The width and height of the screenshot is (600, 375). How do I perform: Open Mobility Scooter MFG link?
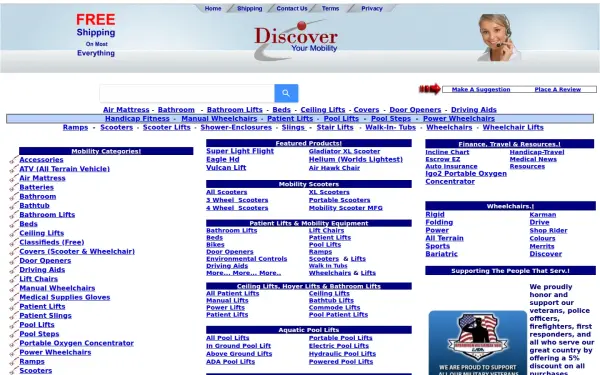(x=346, y=208)
